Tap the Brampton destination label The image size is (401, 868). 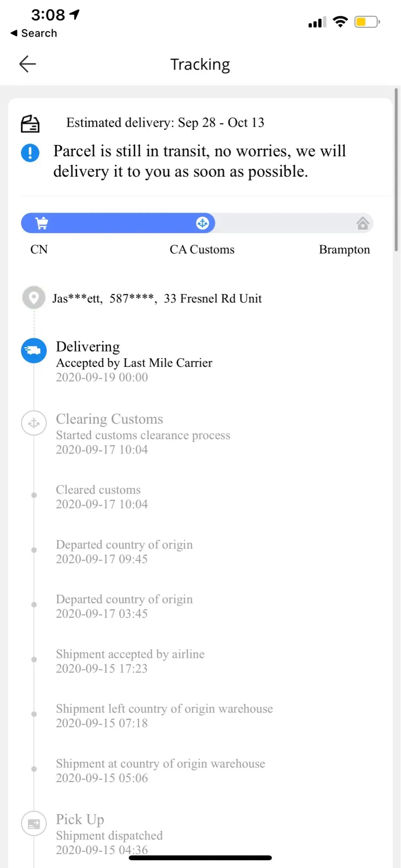(x=344, y=250)
